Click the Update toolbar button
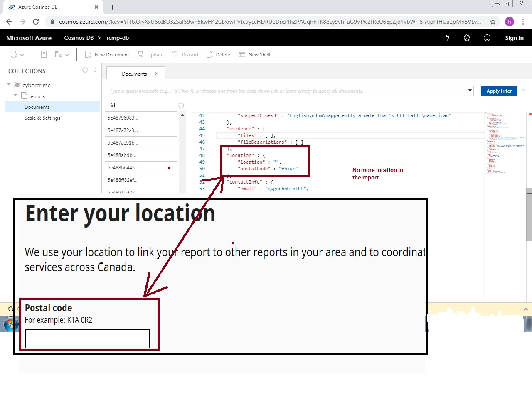Screen dimensions: 532x397 [x=150, y=54]
